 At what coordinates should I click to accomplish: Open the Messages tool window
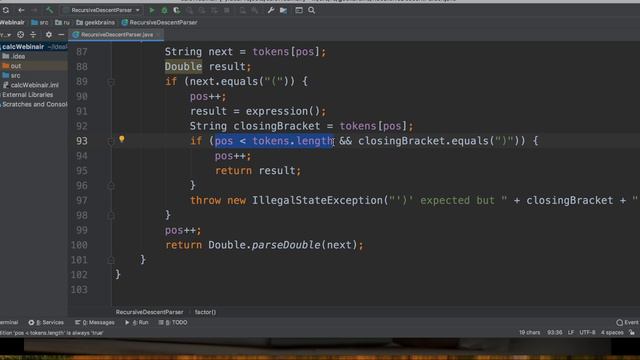pos(95,322)
